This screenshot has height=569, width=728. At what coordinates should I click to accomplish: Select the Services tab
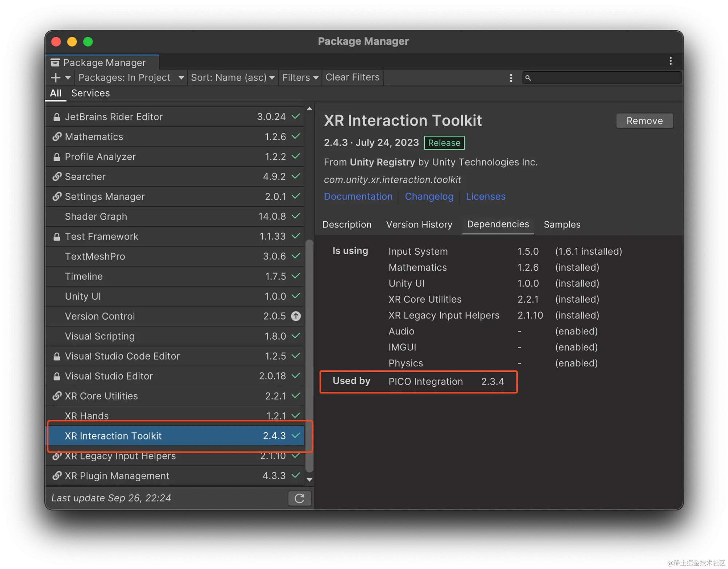[90, 93]
